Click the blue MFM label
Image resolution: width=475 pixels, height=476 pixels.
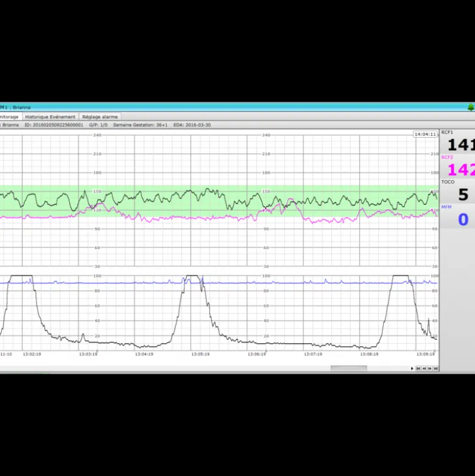pos(446,207)
